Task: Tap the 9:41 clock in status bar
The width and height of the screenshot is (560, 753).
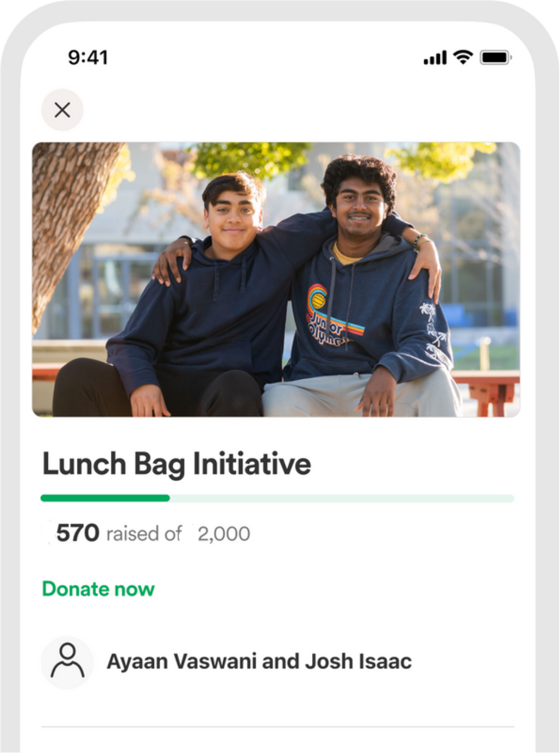Action: point(88,57)
